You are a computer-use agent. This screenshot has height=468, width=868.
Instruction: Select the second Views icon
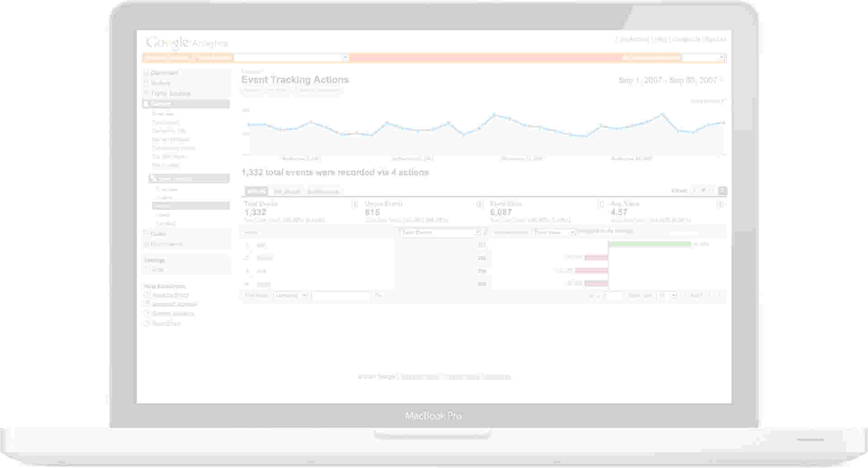(703, 191)
